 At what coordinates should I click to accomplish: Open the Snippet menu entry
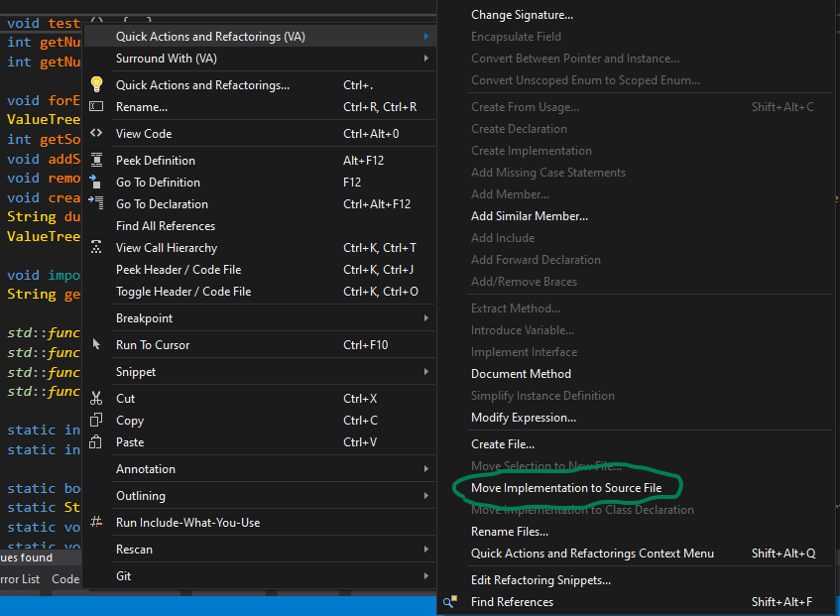pyautogui.click(x=136, y=372)
